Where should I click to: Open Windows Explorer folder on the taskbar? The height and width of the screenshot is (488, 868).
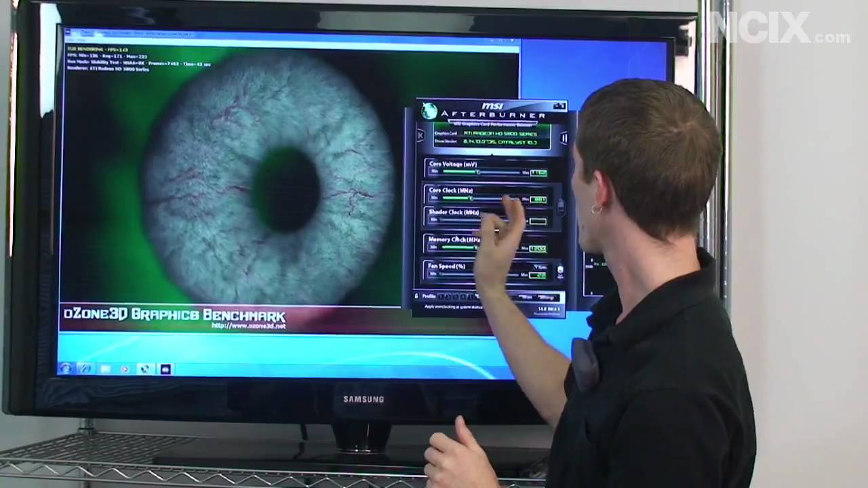click(105, 369)
